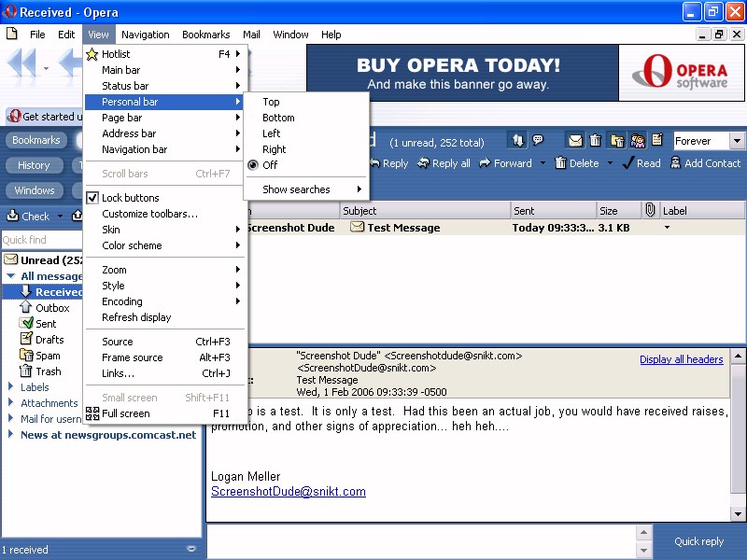Click the History panel button
This screenshot has width=747, height=560.
34,165
